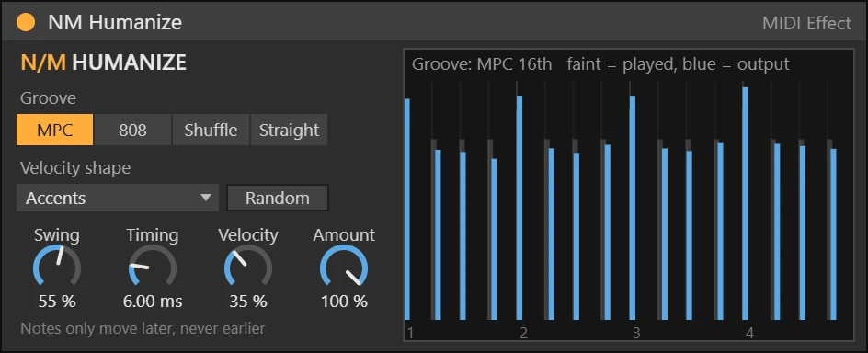Click the Random button
Viewport: 868px width, 353px height.
click(x=278, y=198)
